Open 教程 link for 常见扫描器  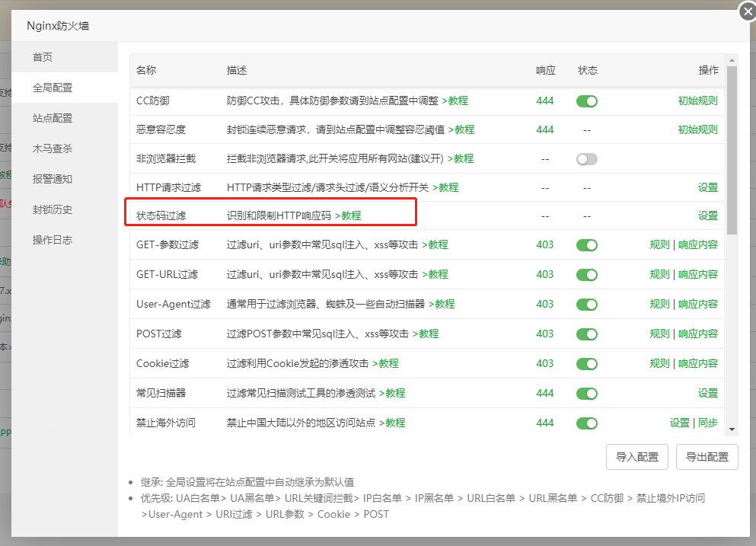[392, 393]
